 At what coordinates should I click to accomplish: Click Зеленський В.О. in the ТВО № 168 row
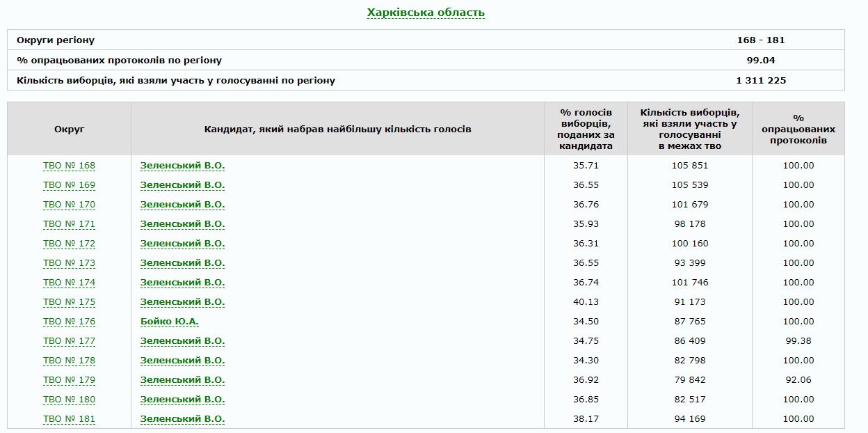tap(182, 166)
